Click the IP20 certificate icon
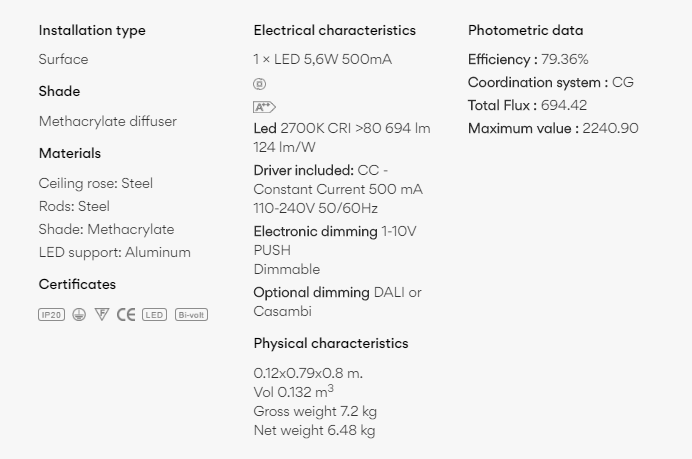Screen dimensions: 692x459 (x=52, y=315)
